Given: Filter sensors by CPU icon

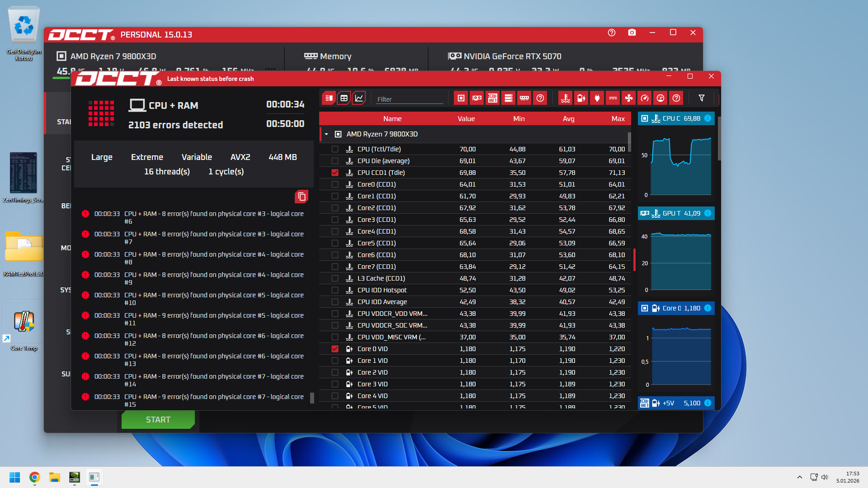Looking at the screenshot, I should point(461,98).
